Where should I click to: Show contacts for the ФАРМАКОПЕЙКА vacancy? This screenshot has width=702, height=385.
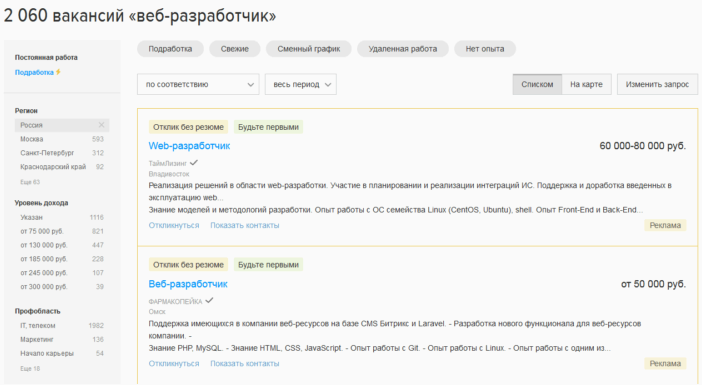tap(245, 364)
